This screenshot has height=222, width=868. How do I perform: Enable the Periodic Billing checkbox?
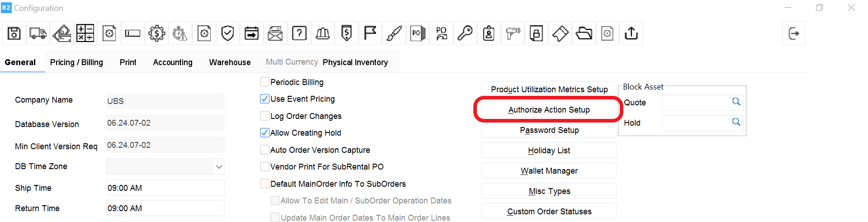pyautogui.click(x=265, y=82)
